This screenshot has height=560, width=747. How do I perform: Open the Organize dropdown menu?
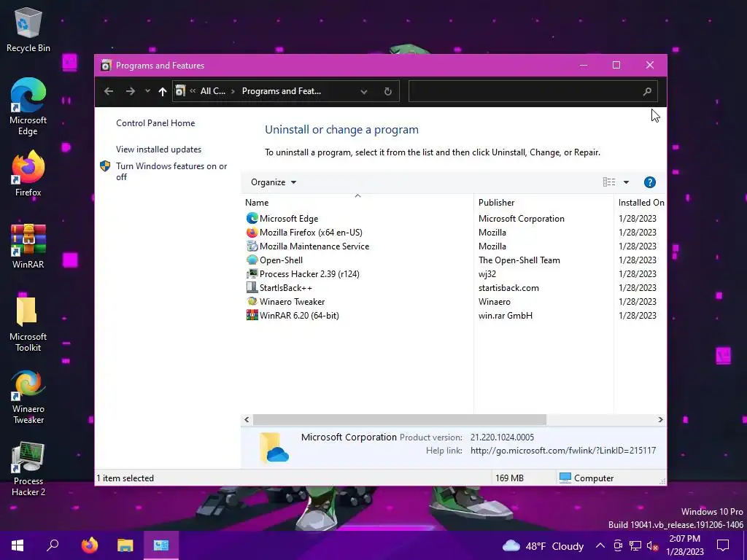pyautogui.click(x=274, y=182)
